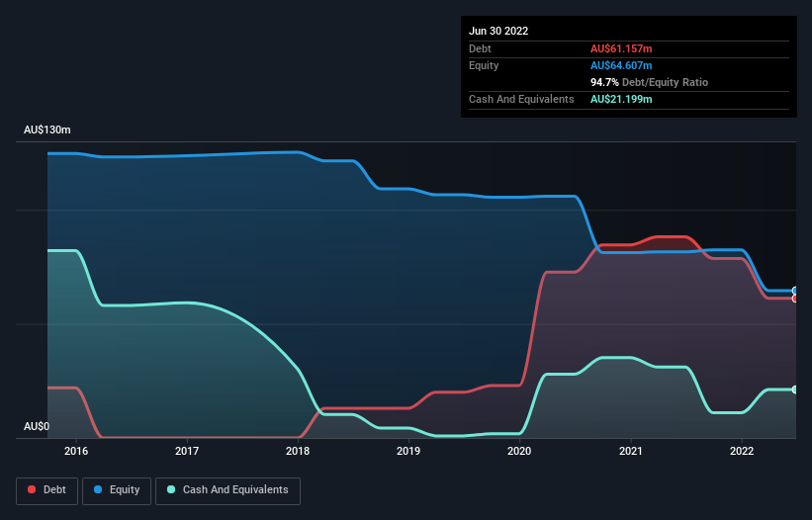Image resolution: width=812 pixels, height=520 pixels.
Task: Click the blue Equity legend dot
Action: [x=98, y=489]
